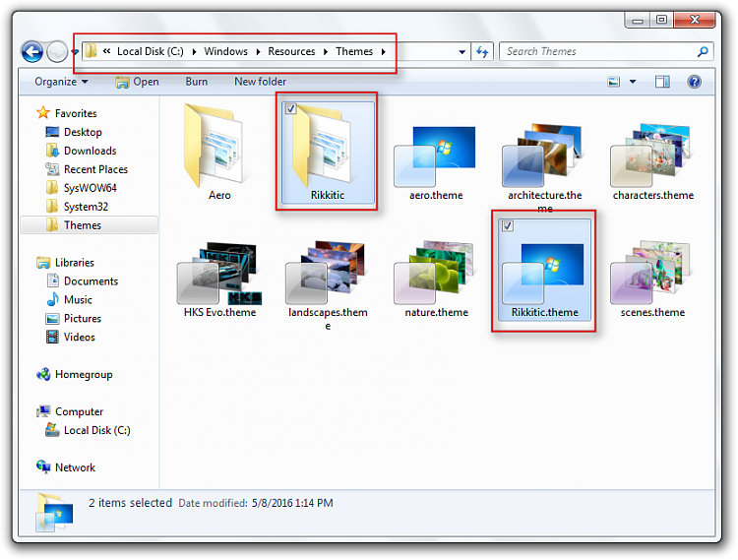Open the Videos library

[x=70, y=337]
